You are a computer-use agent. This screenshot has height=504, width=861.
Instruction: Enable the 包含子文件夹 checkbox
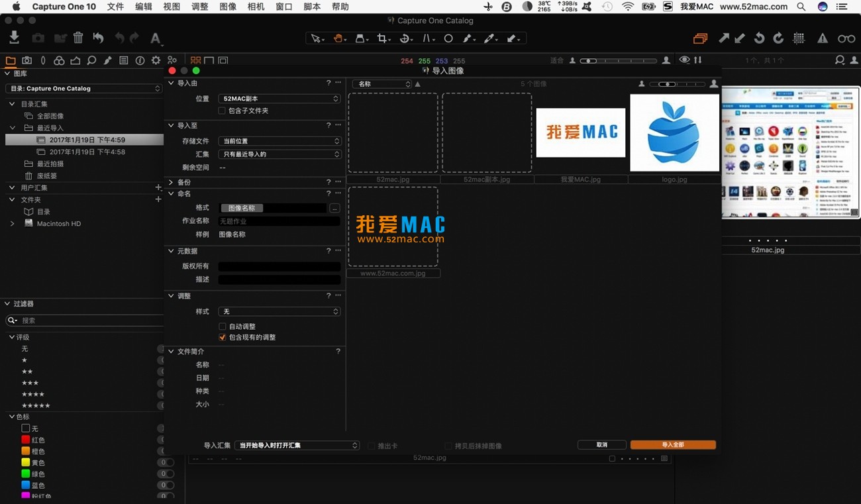(x=222, y=111)
